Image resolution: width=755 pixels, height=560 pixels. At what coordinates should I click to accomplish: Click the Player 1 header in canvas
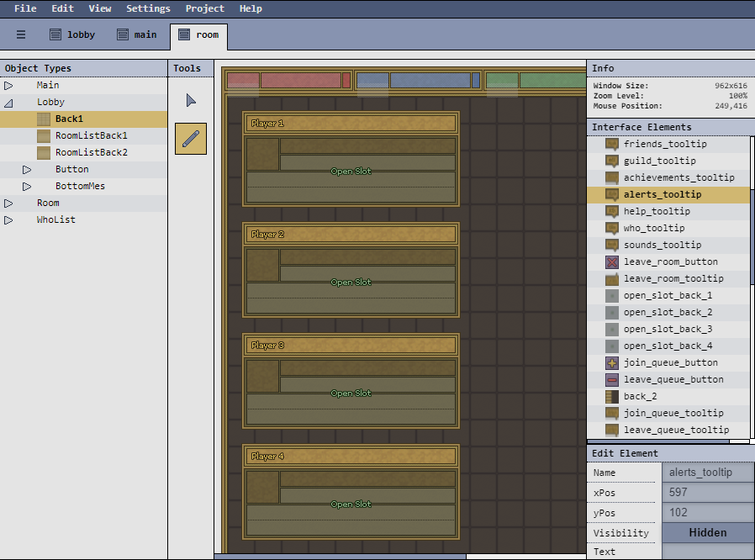click(x=351, y=124)
